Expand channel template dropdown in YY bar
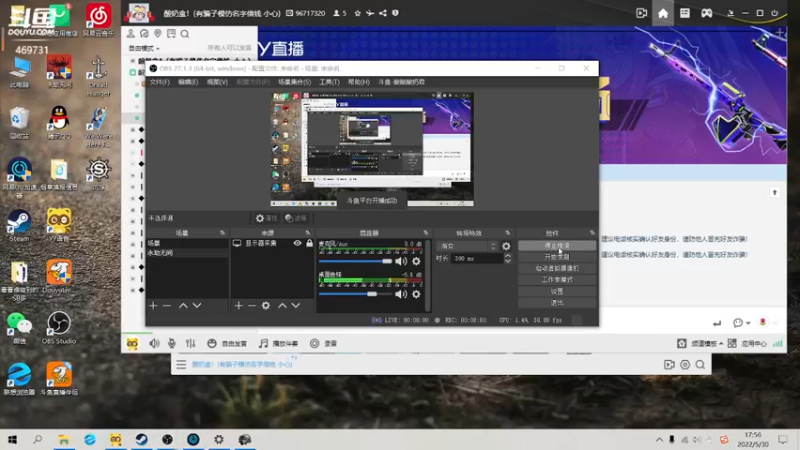Image resolution: width=800 pixels, height=450 pixels. tap(707, 343)
